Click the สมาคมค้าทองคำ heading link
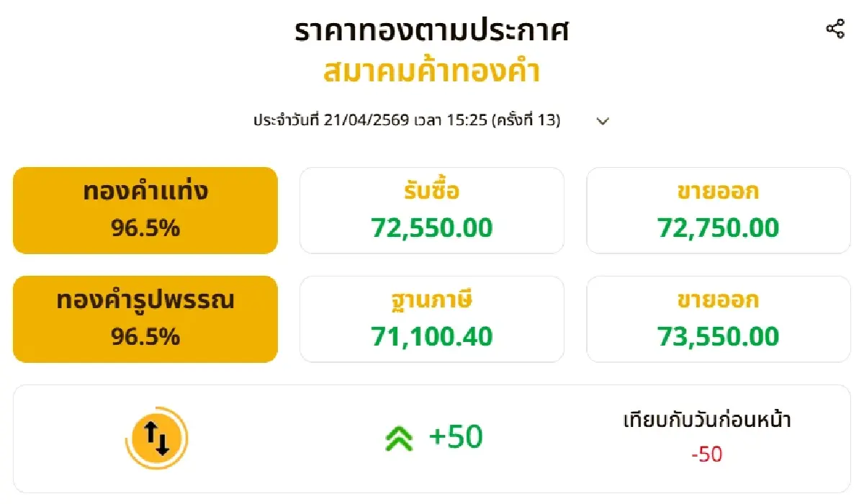Viewport: 864px width, 504px height. coord(432,71)
